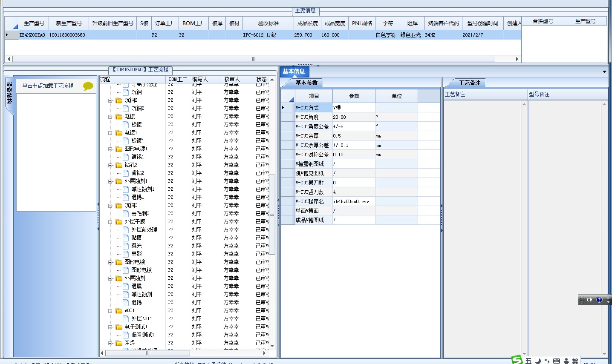The height and width of the screenshot is (364, 612).
Task: Toggle punctuation mode icon on input toolbar
Action: 547,361
